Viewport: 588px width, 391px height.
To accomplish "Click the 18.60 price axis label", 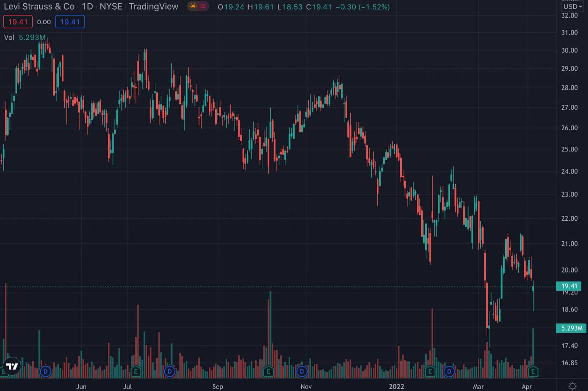I will click(x=569, y=309).
